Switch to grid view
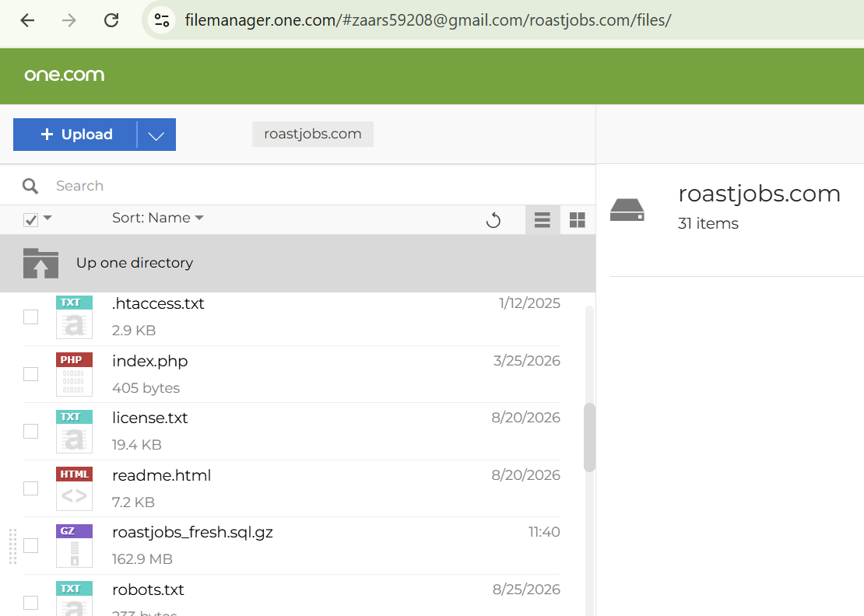This screenshot has height=616, width=864. (577, 220)
